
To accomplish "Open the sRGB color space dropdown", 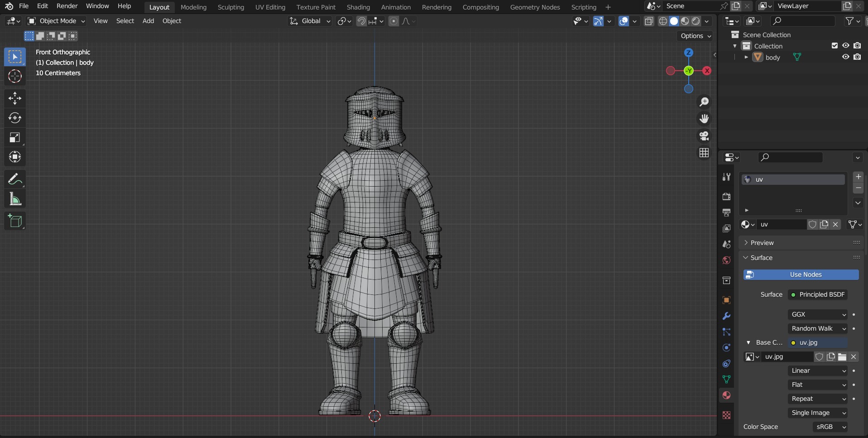I will 830,427.
